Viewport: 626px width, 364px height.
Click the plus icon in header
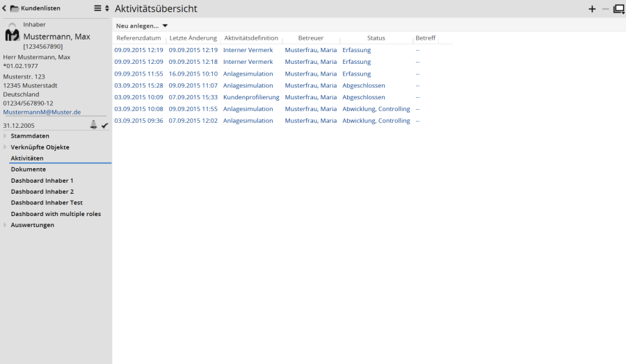[592, 9]
